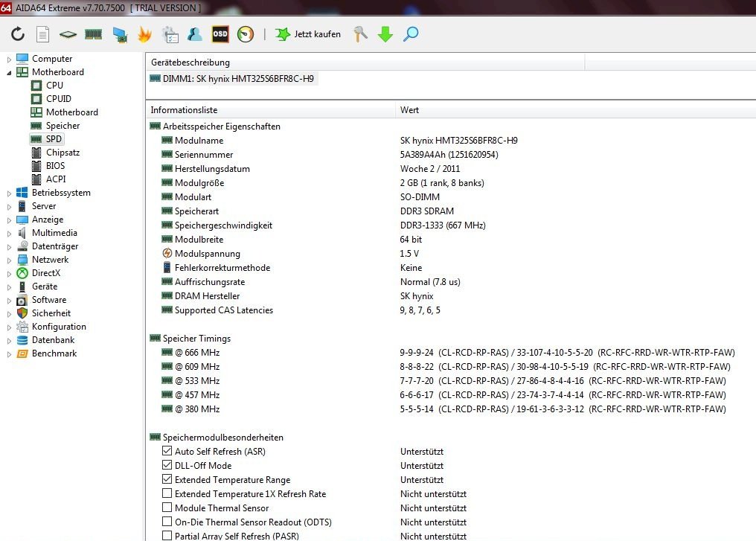
Task: Click the Refresh icon in the toolbar
Action: (18, 34)
